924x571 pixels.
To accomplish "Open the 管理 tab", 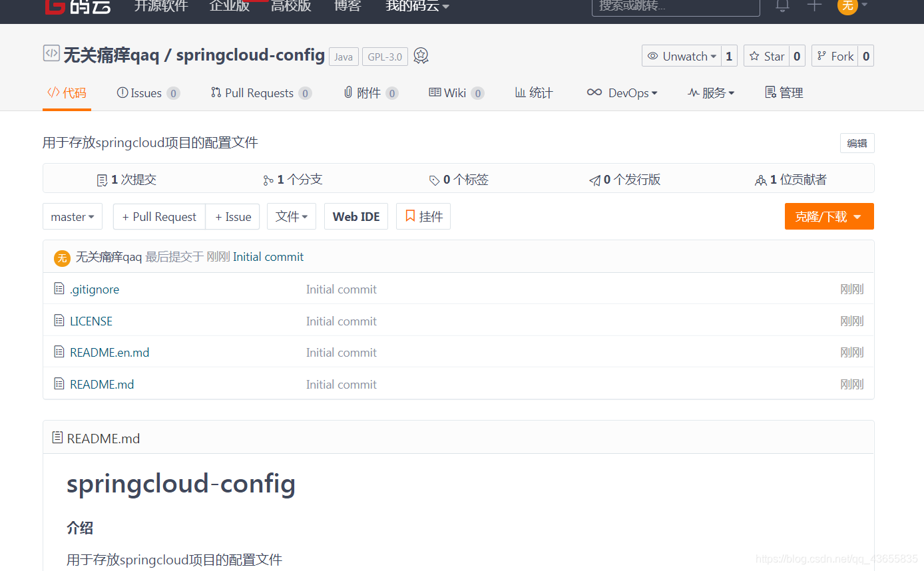I will [784, 93].
